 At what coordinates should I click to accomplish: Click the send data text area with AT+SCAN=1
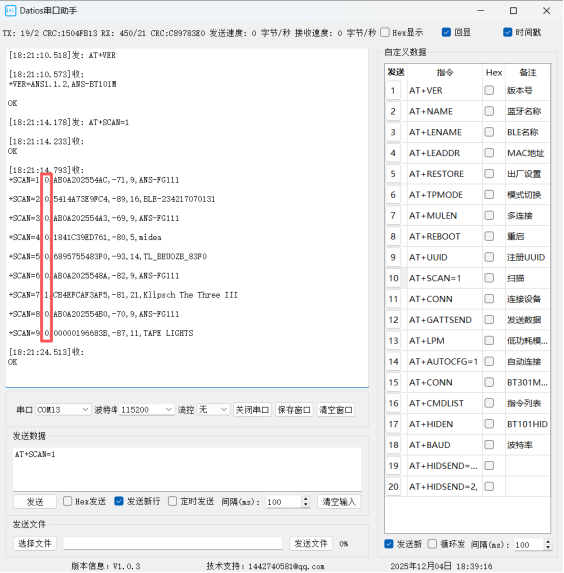coord(187,469)
